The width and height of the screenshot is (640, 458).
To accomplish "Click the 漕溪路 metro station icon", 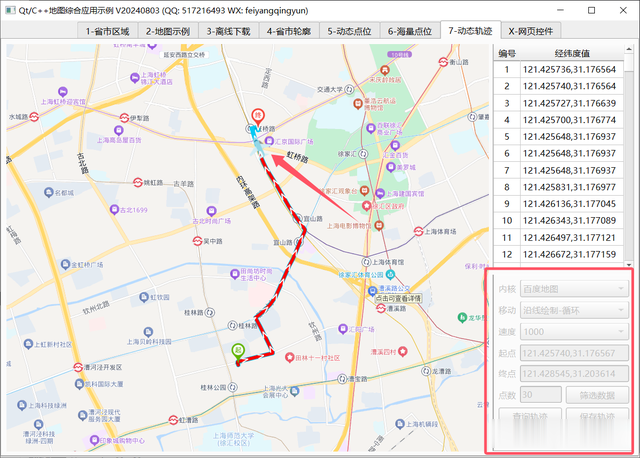I will point(381,309).
